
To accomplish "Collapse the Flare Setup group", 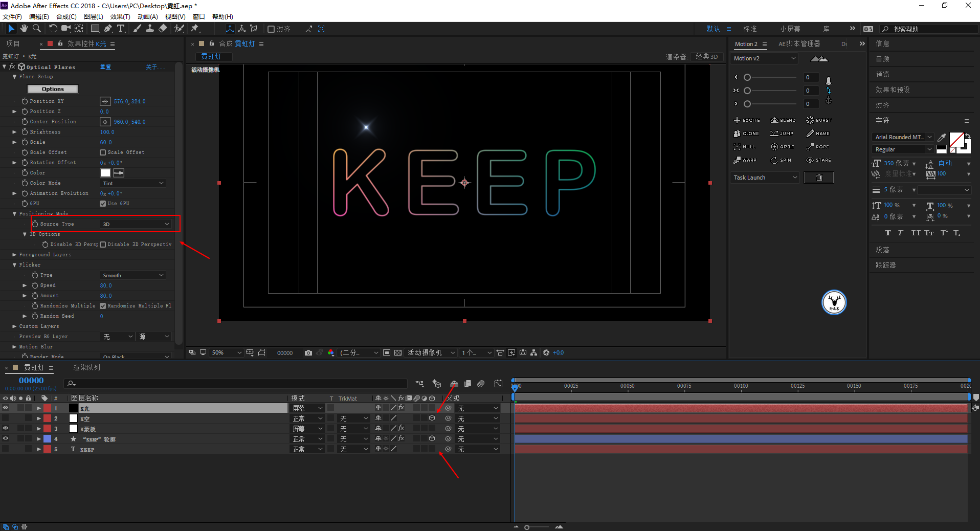I will 14,77.
